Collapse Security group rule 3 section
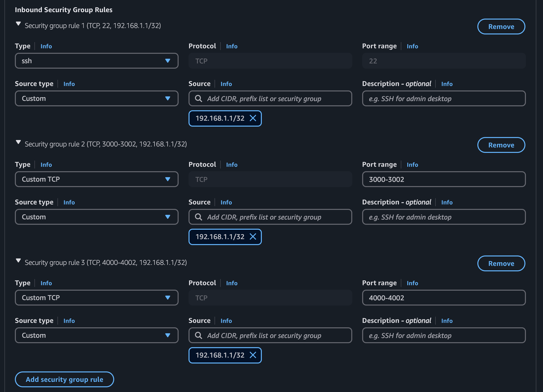The height and width of the screenshot is (392, 543). click(18, 260)
